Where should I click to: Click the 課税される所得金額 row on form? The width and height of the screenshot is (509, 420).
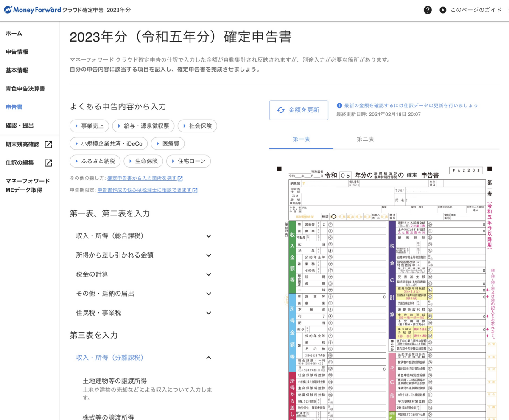click(441, 224)
